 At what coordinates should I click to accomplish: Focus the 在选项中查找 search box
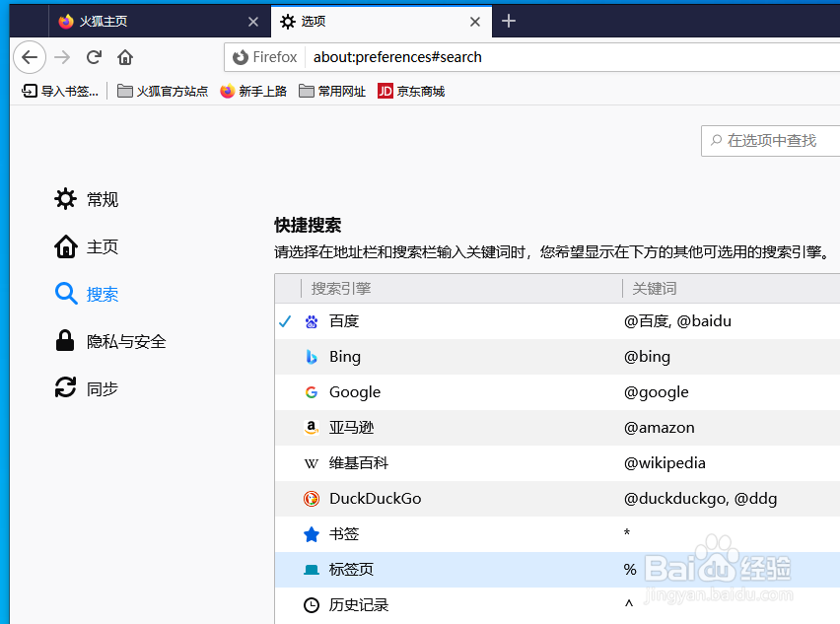(770, 141)
